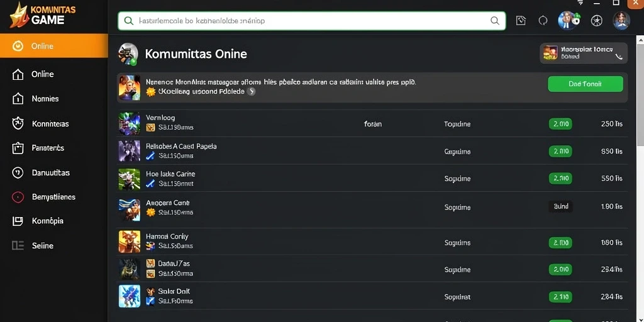Select the Auocent Cane title

pos(167,203)
